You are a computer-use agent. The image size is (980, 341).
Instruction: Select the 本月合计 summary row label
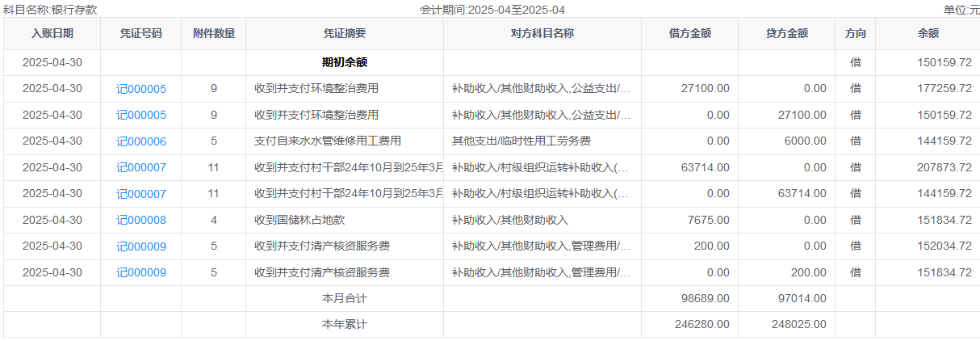pyautogui.click(x=345, y=299)
